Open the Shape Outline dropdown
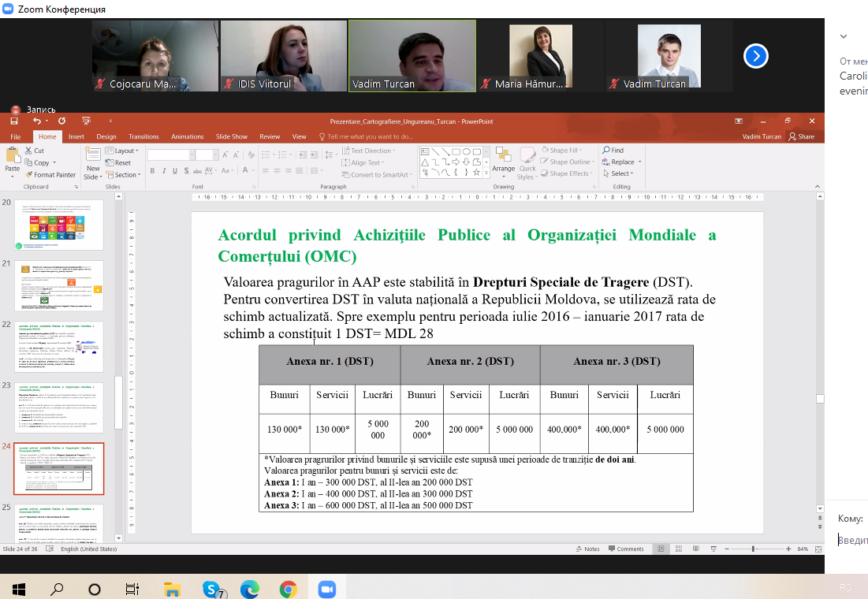Screen dimensions: 868x599 pyautogui.click(x=568, y=162)
